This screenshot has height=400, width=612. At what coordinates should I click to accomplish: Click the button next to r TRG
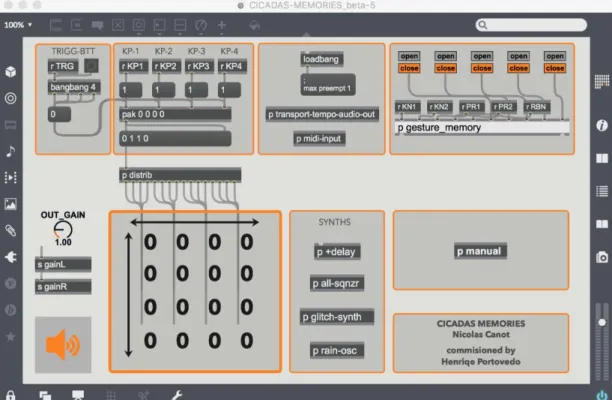pos(91,66)
